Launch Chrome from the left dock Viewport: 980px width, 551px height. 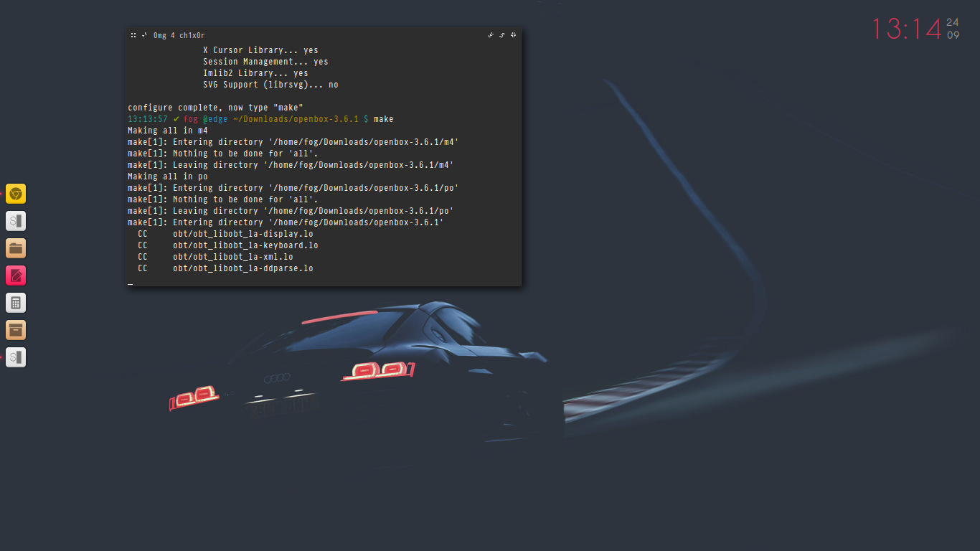[16, 194]
